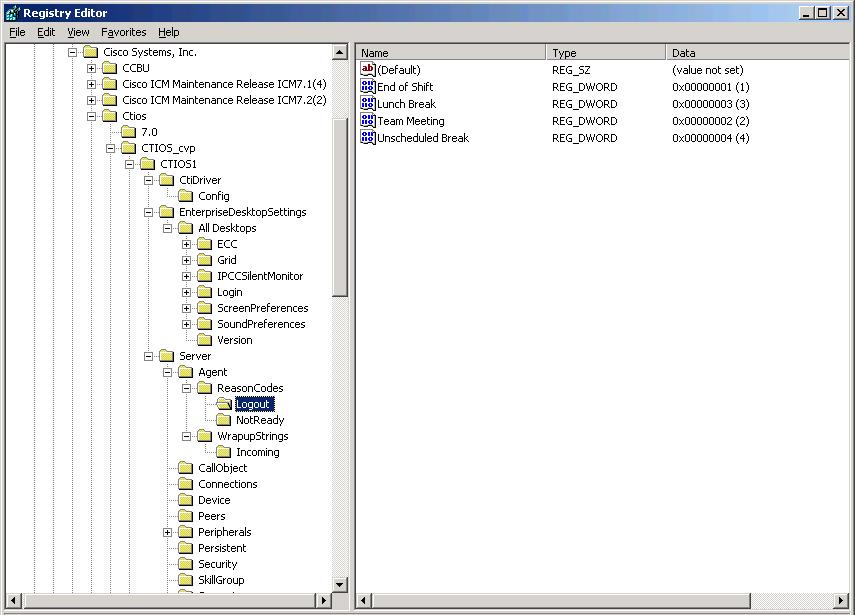Viewport: 855px width, 615px height.
Task: Click the Ctios folder icon
Action: pos(110,116)
